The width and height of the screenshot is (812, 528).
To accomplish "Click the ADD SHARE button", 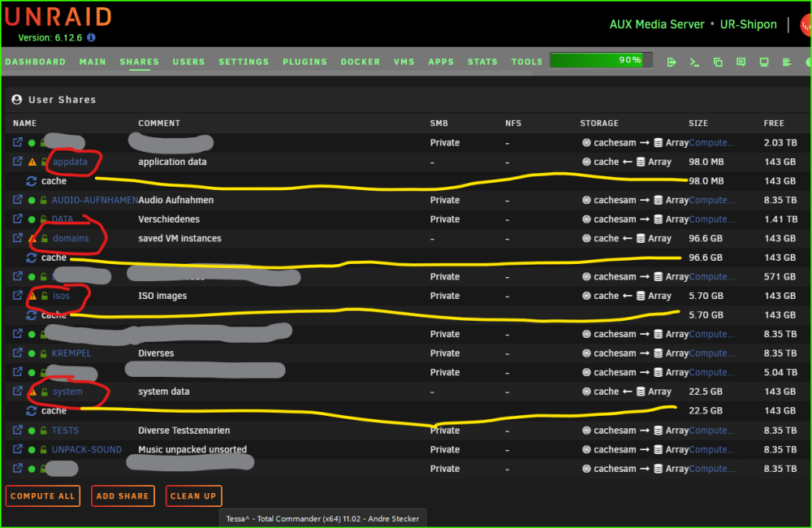I will [x=123, y=496].
